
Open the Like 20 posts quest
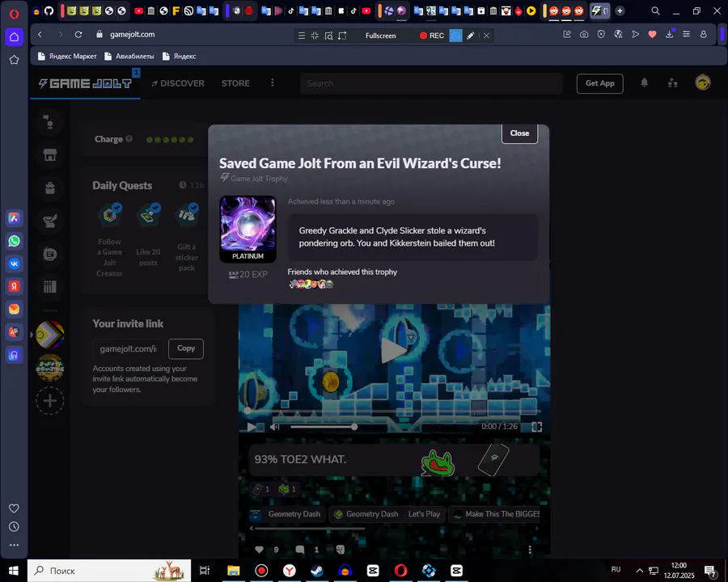coord(148,236)
